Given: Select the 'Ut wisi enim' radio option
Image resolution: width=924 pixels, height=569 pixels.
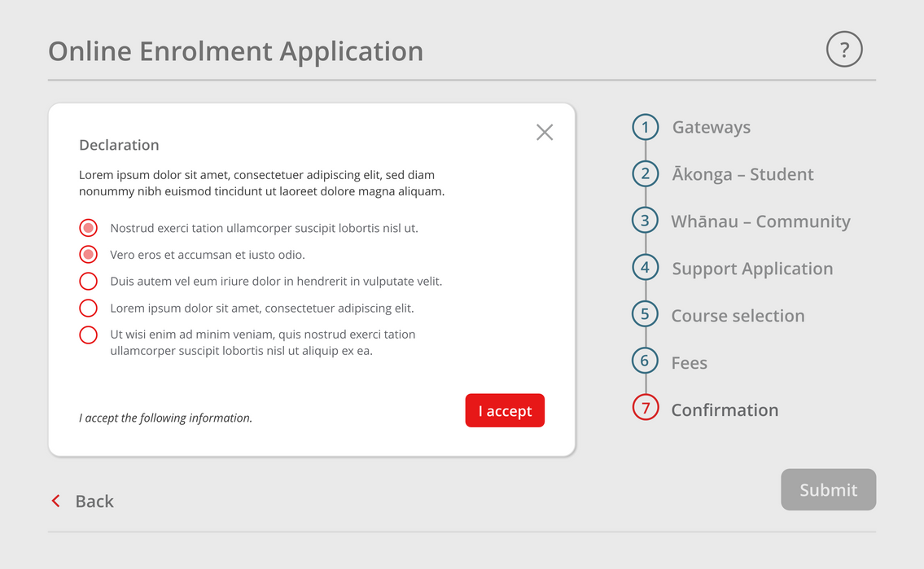Looking at the screenshot, I should click(x=89, y=335).
